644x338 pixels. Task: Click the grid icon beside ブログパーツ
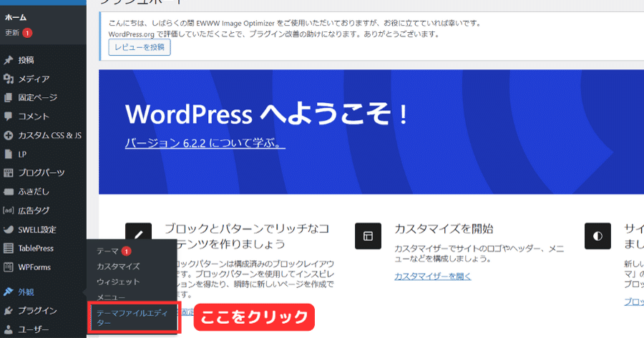[x=8, y=173]
